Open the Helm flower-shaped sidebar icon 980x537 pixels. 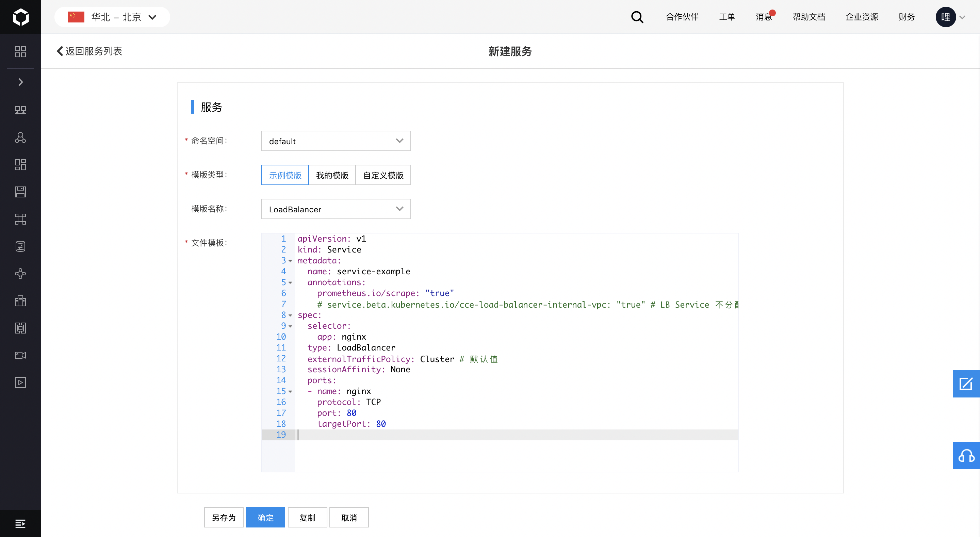20,274
